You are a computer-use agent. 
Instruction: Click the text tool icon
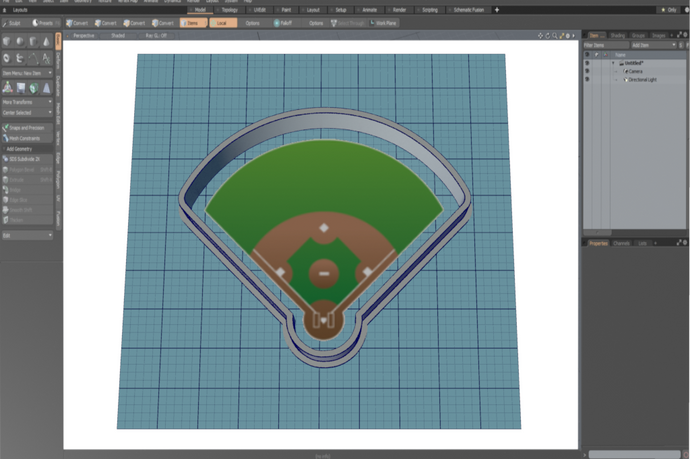[47, 56]
